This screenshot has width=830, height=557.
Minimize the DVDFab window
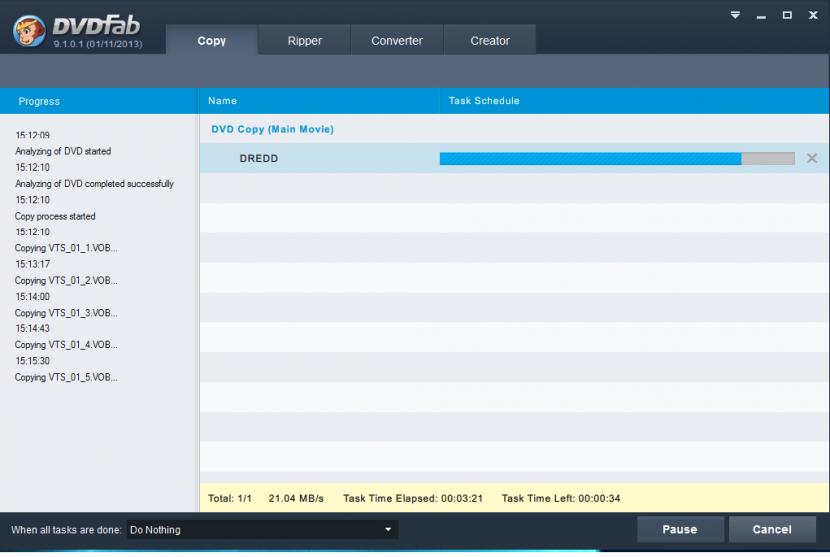pos(761,16)
